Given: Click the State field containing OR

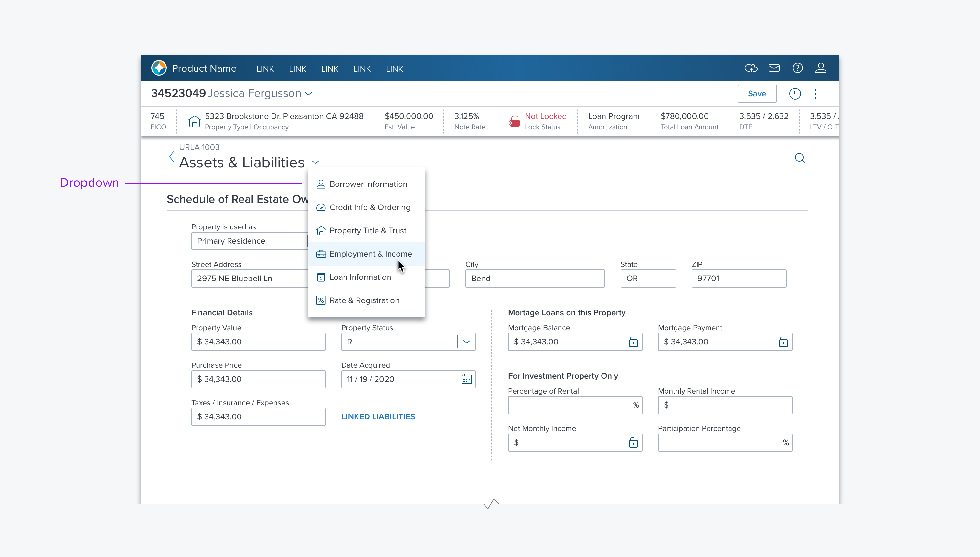Looking at the screenshot, I should [x=648, y=278].
